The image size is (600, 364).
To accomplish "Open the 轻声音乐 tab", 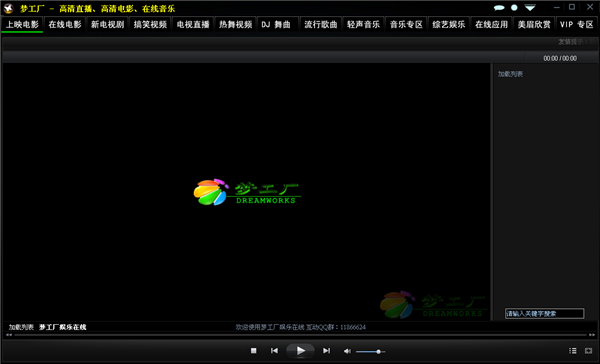I will pyautogui.click(x=364, y=24).
